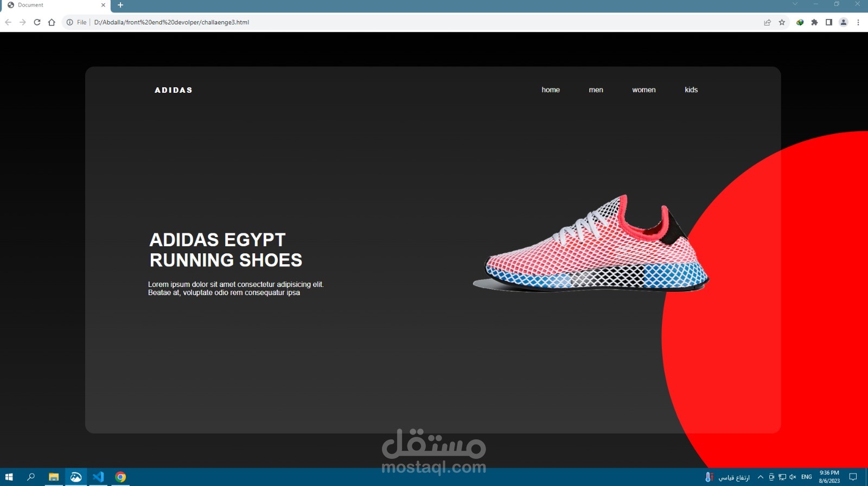Open Windows taskbar search
The image size is (868, 486).
(x=31, y=477)
